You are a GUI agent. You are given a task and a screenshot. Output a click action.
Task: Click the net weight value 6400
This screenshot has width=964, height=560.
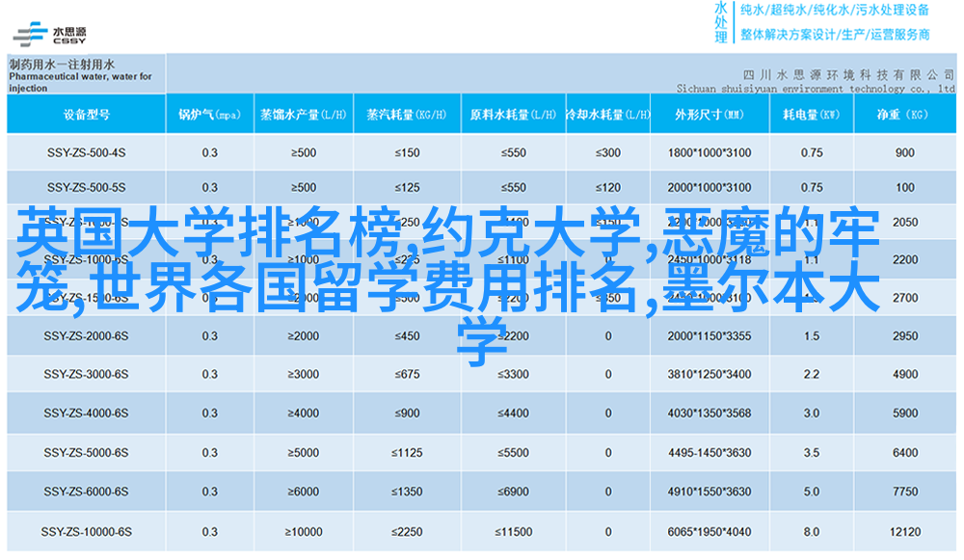point(905,453)
